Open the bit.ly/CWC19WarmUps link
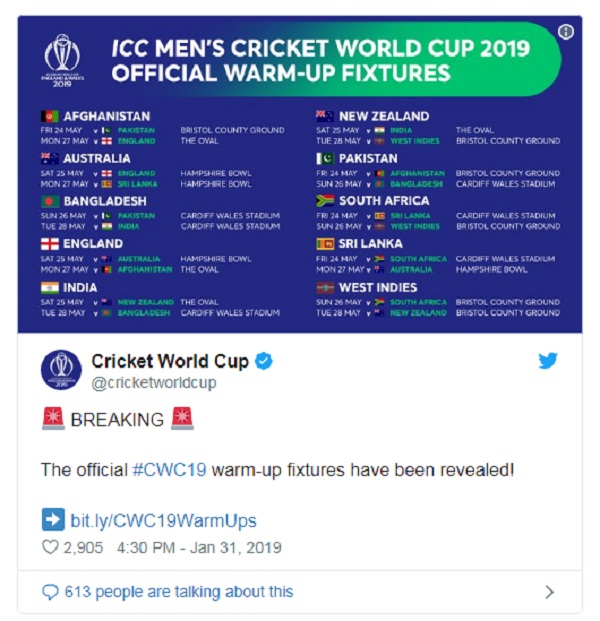Viewport: 600px width, 621px height. (x=163, y=520)
